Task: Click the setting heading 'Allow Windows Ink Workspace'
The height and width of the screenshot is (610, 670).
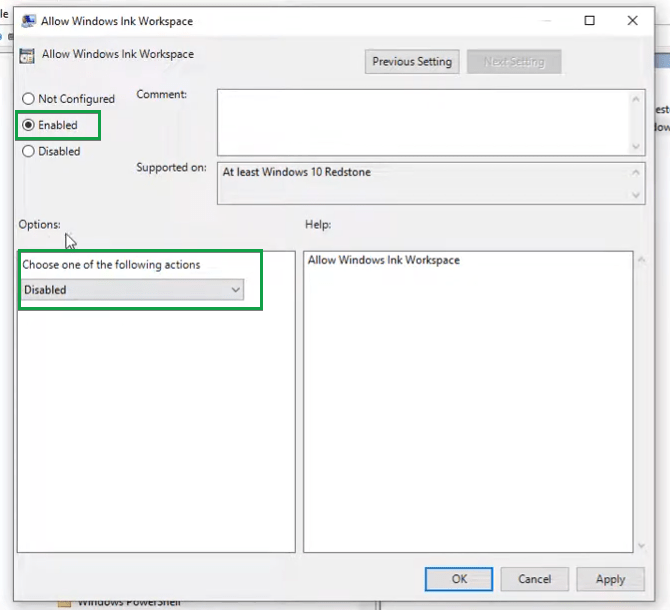Action: (118, 54)
